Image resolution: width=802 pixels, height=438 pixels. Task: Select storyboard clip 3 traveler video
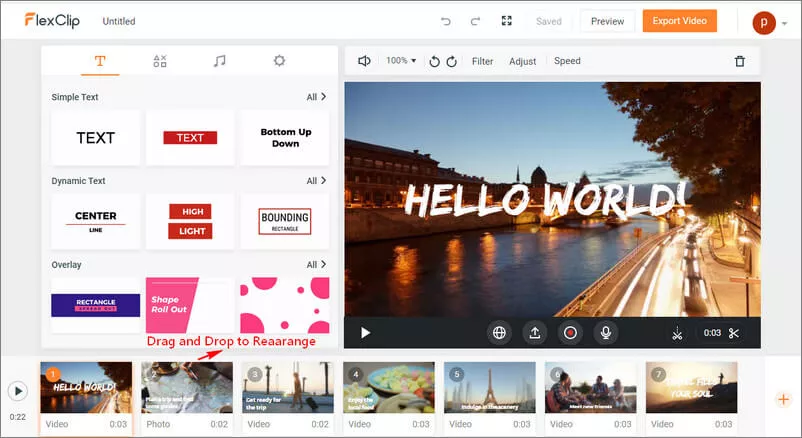[x=287, y=387]
